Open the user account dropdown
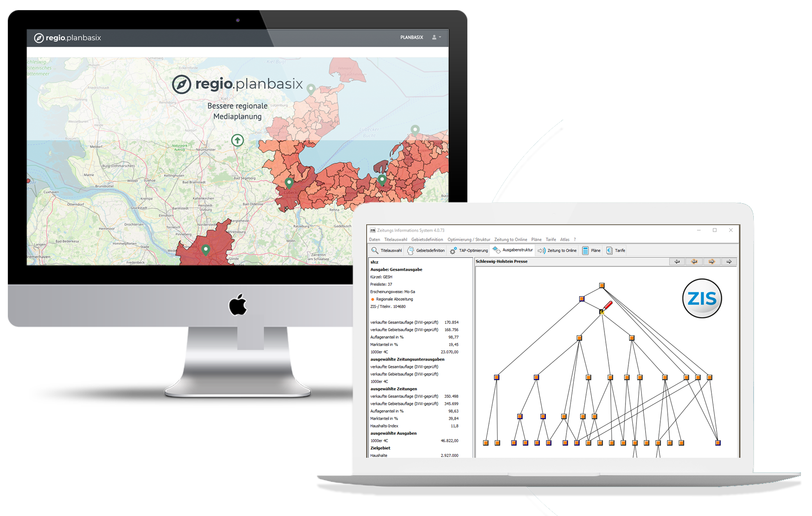The width and height of the screenshot is (812, 516). pyautogui.click(x=436, y=37)
